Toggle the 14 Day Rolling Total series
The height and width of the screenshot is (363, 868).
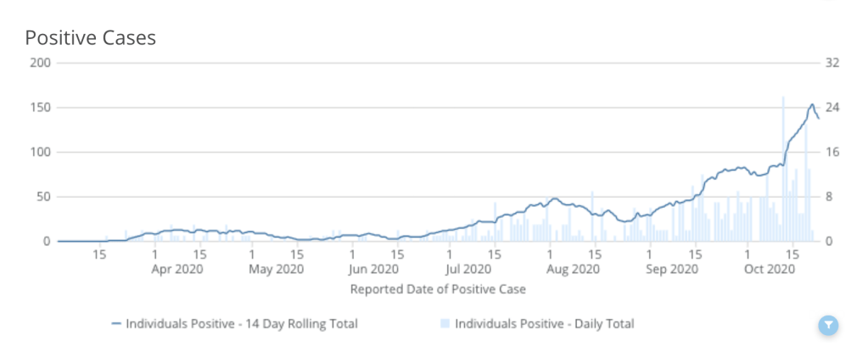[241, 323]
